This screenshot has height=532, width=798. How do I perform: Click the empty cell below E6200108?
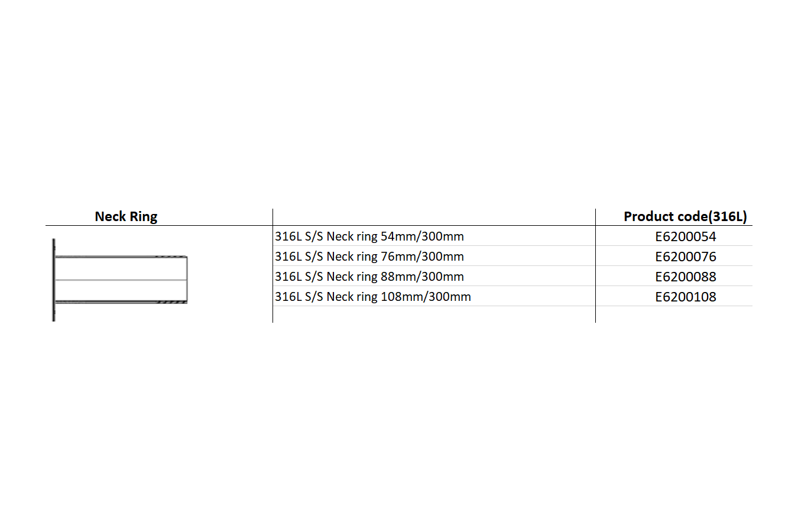point(674,314)
